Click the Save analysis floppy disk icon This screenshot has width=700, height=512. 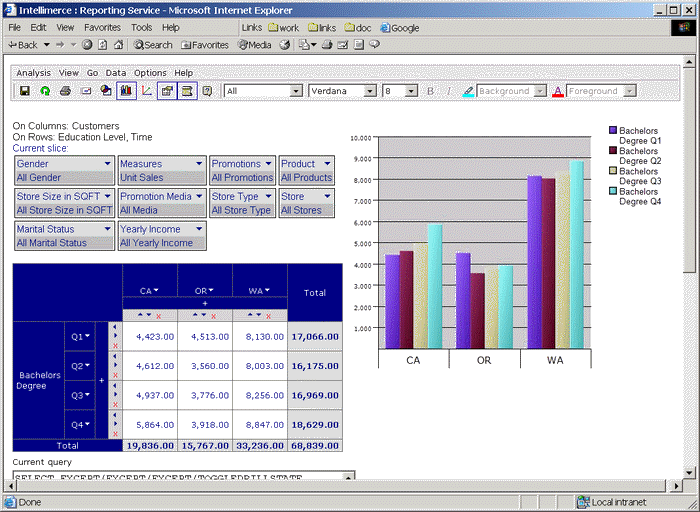(25, 91)
